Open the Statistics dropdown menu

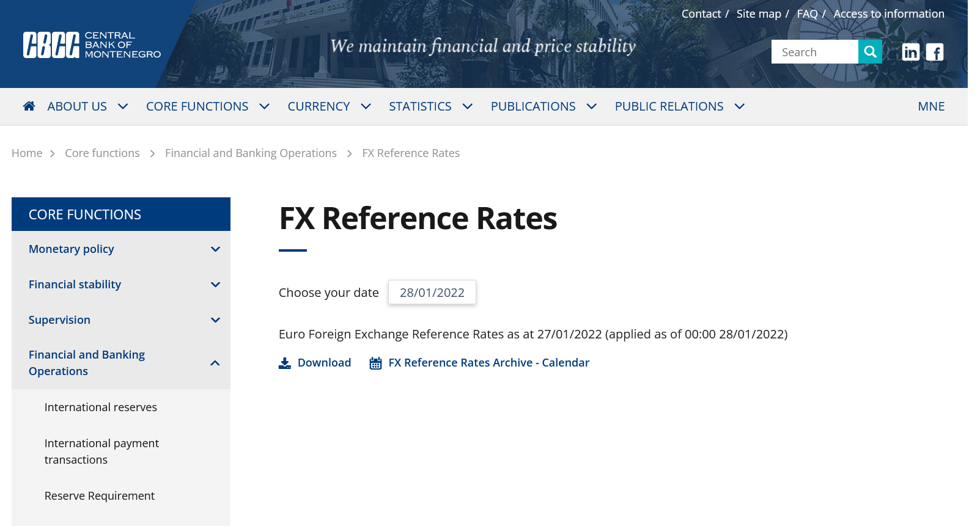tap(430, 106)
